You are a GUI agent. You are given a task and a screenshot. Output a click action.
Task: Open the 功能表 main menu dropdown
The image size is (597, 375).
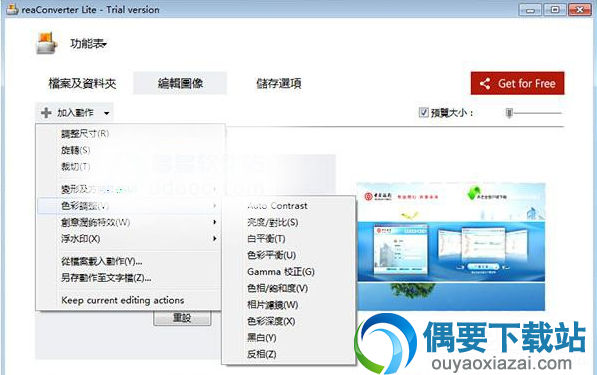point(88,44)
